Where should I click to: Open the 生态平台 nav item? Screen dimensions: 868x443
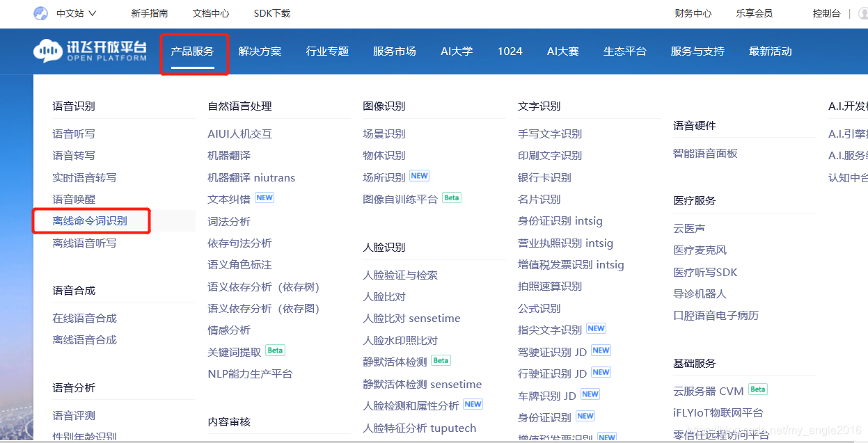(x=625, y=51)
